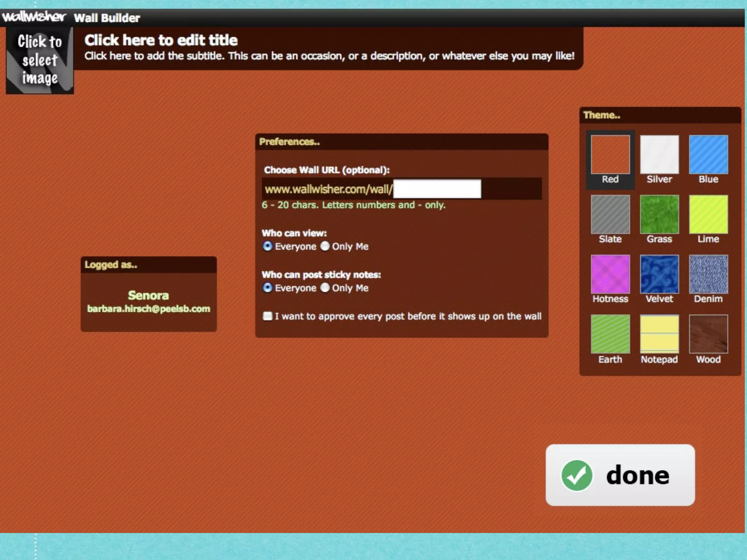Pick the Denim texture theme
Image resolution: width=747 pixels, height=560 pixels.
click(708, 274)
